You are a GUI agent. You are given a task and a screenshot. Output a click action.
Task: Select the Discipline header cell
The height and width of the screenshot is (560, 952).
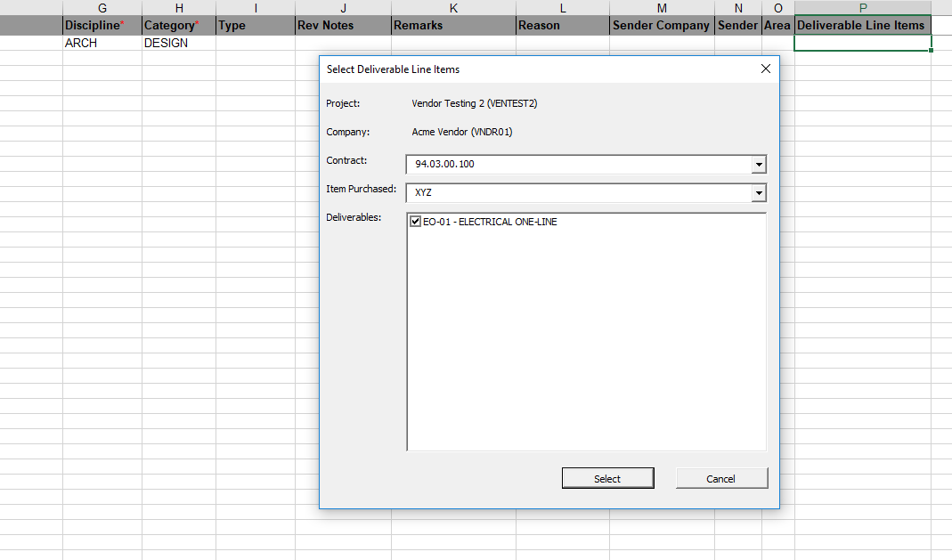tap(102, 26)
